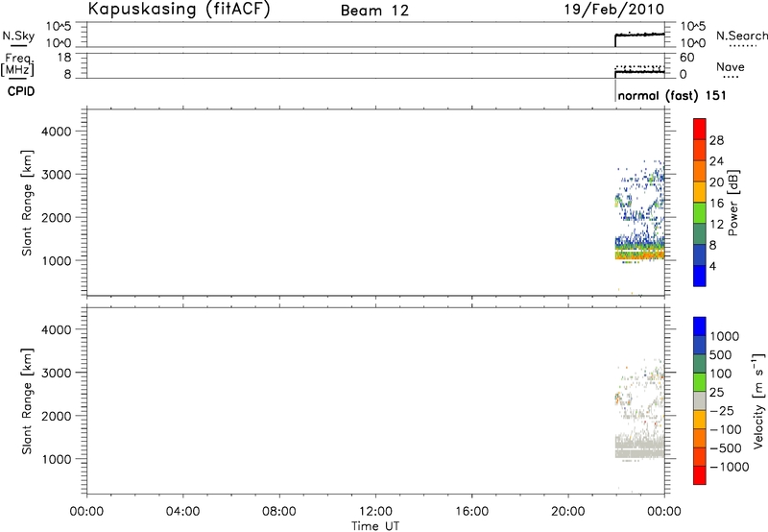The width and height of the screenshot is (768, 532).
Task: Select the gray −25 to 25 Velocity segment
Action: [x=700, y=400]
